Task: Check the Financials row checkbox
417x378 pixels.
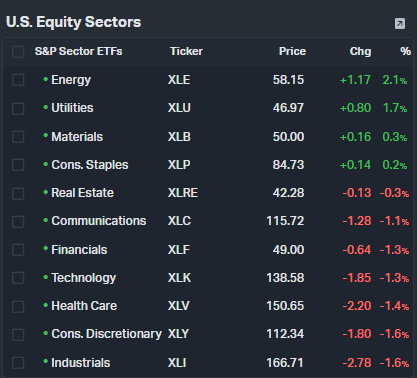Action: point(18,250)
